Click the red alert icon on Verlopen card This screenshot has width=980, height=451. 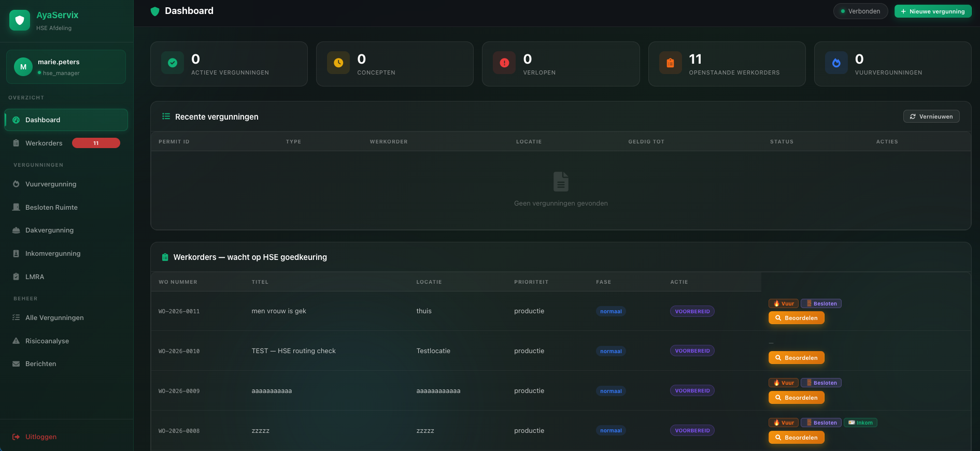[504, 63]
